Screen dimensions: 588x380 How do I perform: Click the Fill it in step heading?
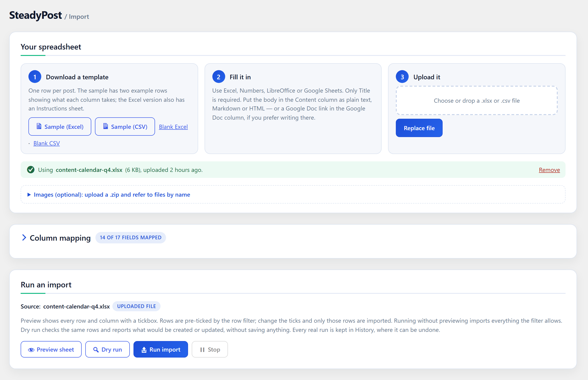click(x=240, y=77)
